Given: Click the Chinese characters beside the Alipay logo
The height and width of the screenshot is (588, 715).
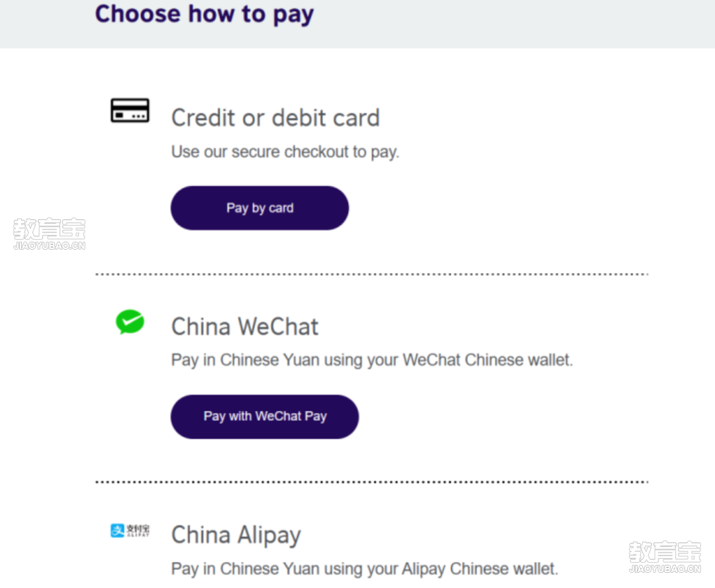Looking at the screenshot, I should click(138, 530).
